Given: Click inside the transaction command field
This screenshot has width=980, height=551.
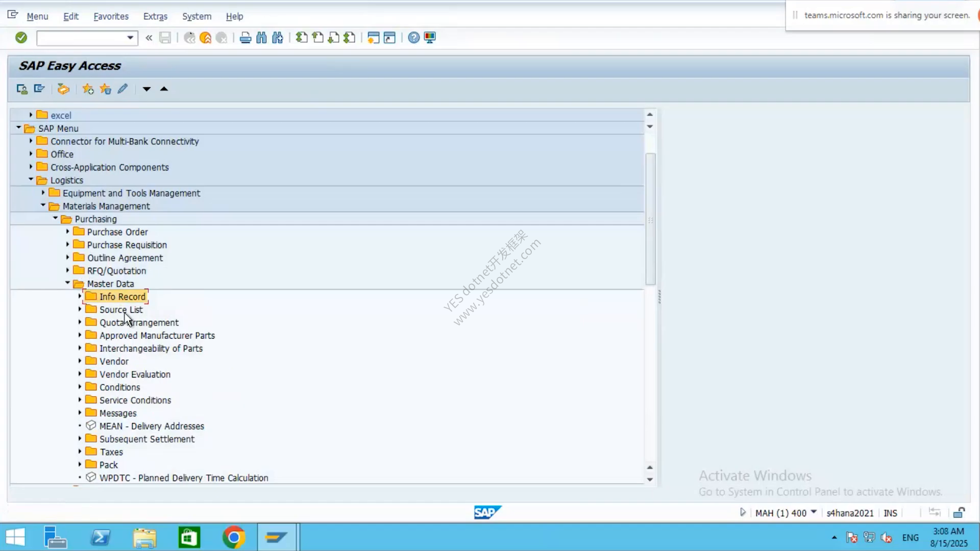Looking at the screenshot, I should (82, 38).
